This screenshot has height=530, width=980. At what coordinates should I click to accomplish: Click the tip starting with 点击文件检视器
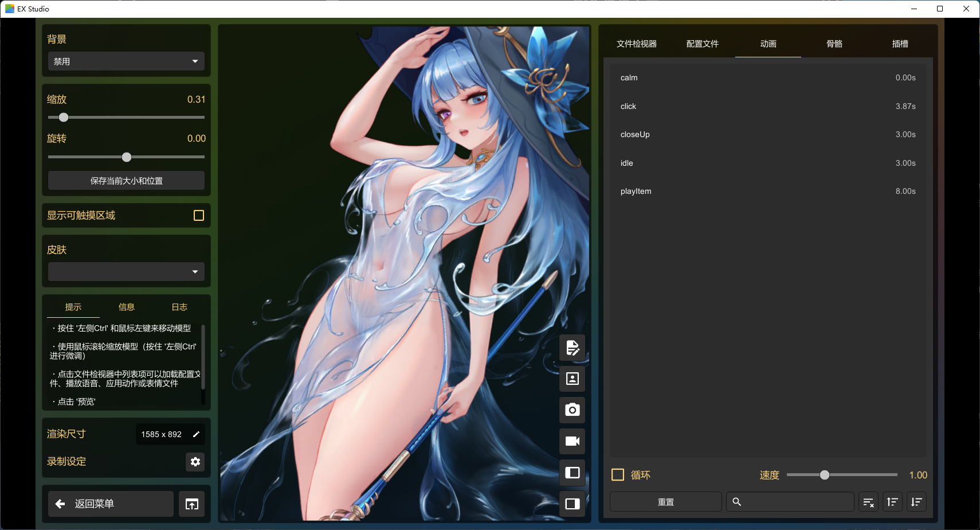click(125, 379)
